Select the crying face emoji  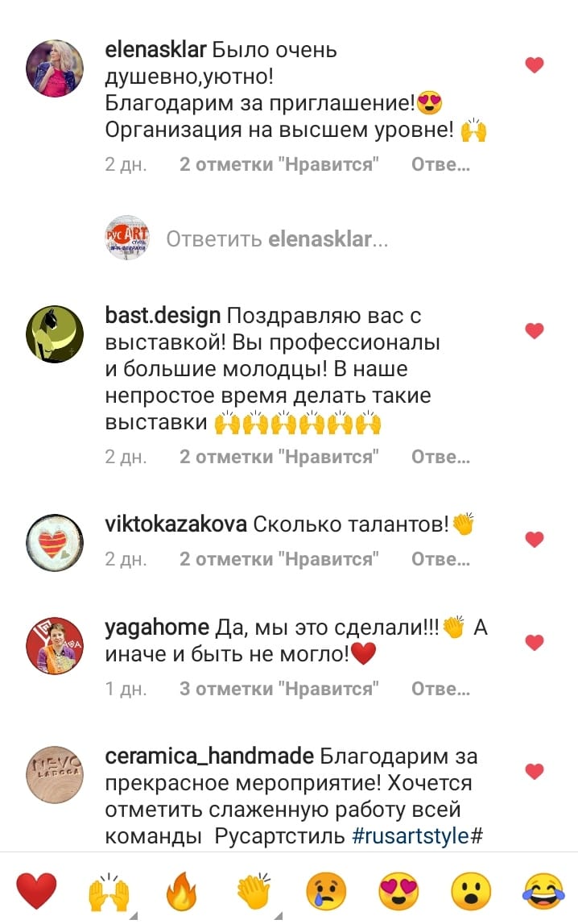click(326, 892)
